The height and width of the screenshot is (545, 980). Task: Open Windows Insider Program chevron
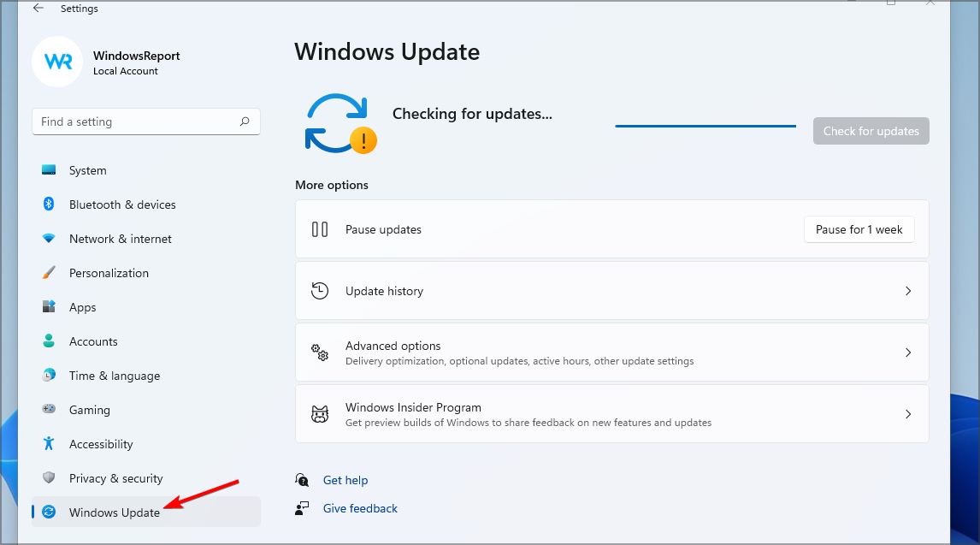pyautogui.click(x=908, y=414)
